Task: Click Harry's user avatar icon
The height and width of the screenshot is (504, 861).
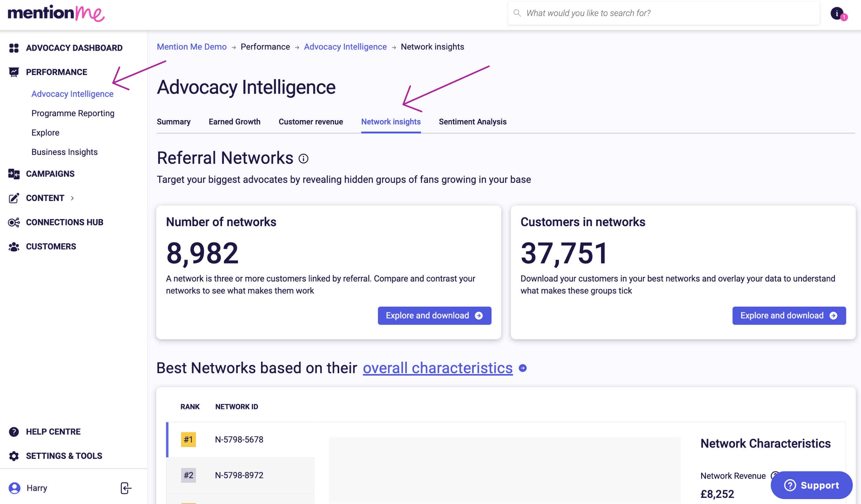Action: (14, 488)
